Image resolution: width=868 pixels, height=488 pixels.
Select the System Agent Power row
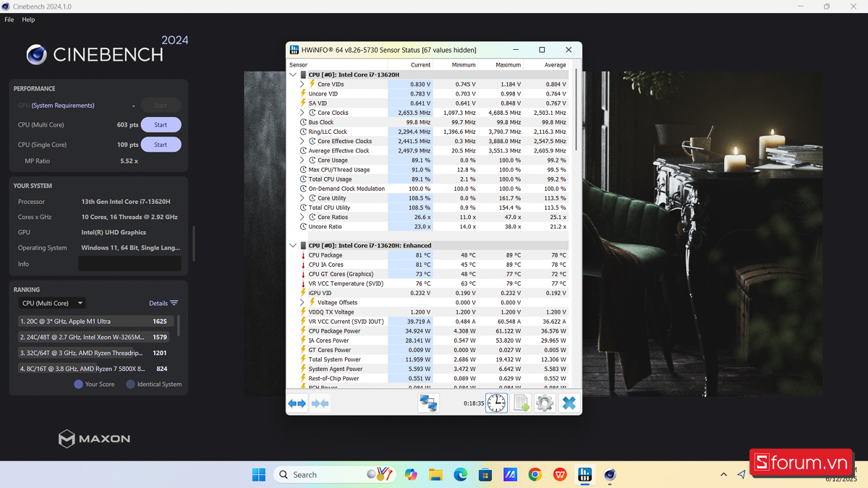click(428, 369)
